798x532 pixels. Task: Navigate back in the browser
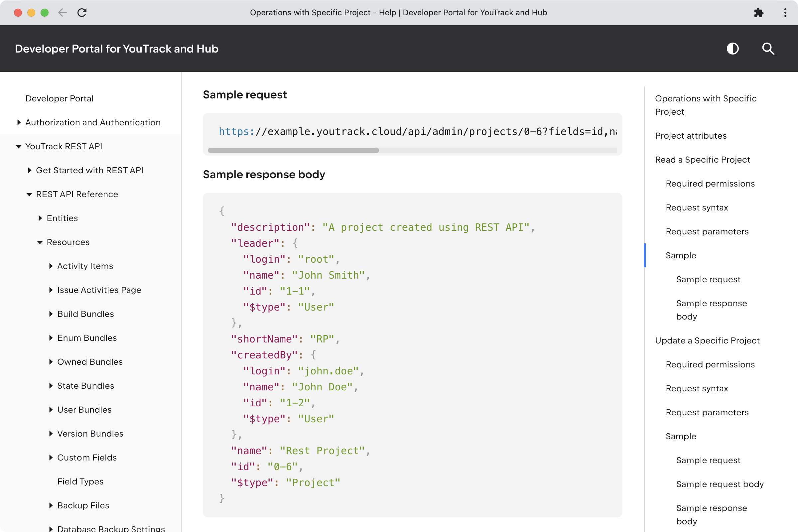[62, 13]
